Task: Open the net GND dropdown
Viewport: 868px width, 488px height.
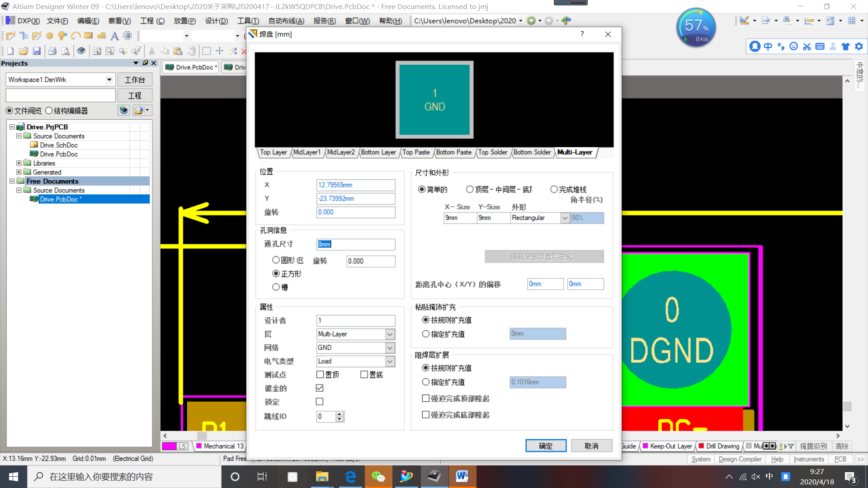Action: pos(390,348)
